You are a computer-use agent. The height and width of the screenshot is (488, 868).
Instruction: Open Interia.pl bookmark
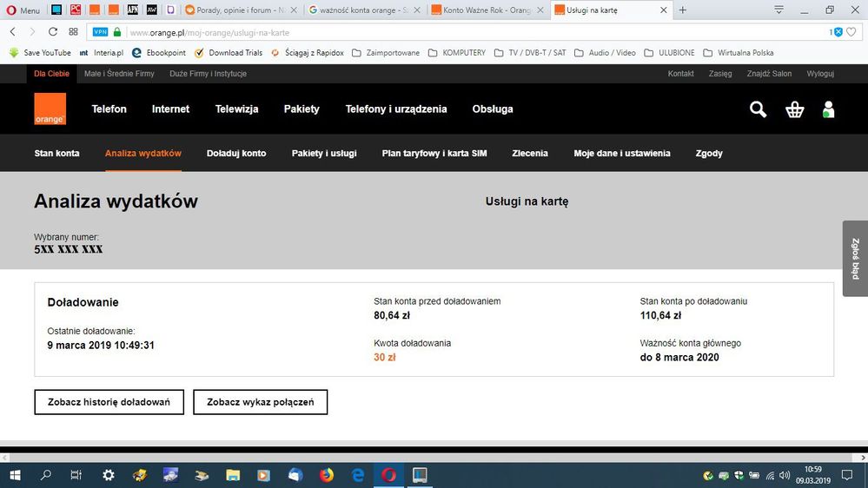click(x=102, y=53)
